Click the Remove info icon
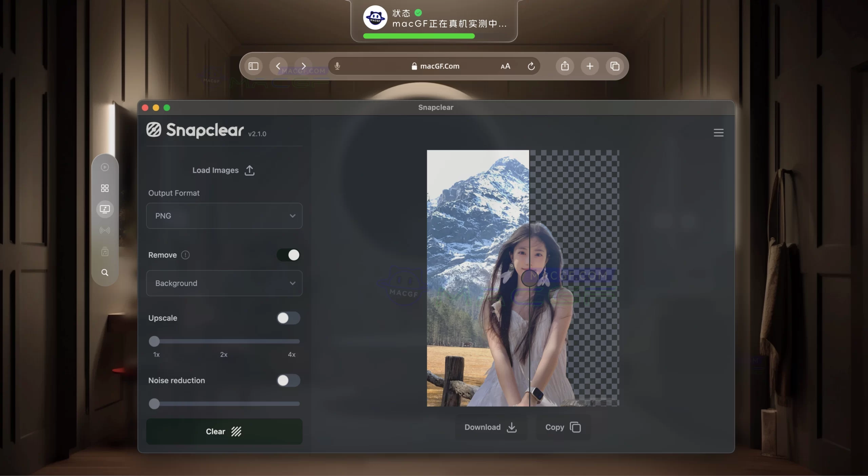868x476 pixels. (185, 255)
